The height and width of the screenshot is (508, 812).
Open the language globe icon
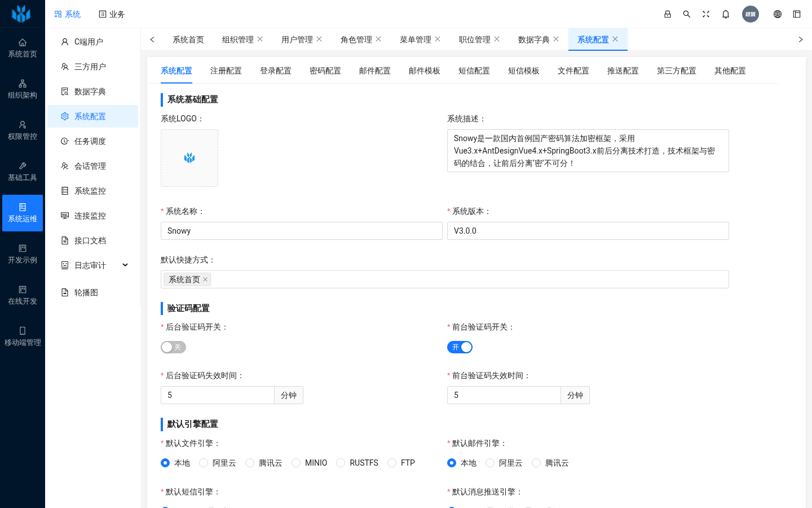(x=778, y=14)
